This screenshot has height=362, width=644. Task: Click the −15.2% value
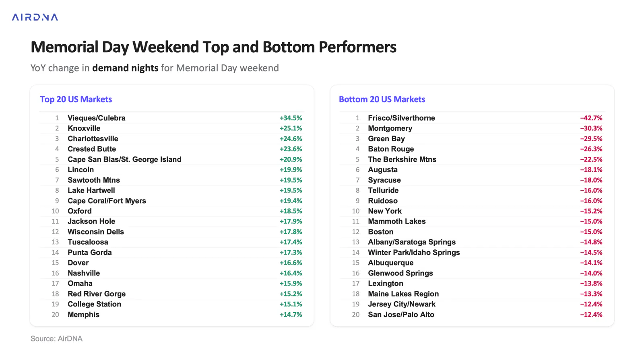pyautogui.click(x=591, y=211)
